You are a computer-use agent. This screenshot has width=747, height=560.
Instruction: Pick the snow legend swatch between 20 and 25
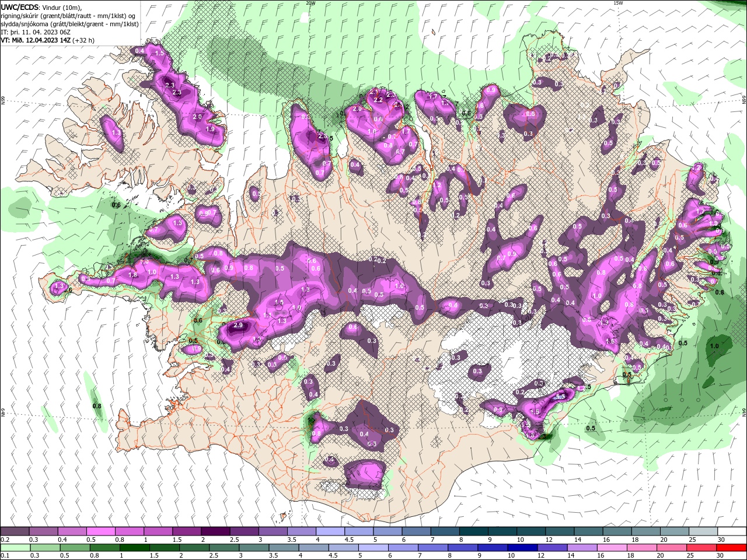tap(674, 531)
